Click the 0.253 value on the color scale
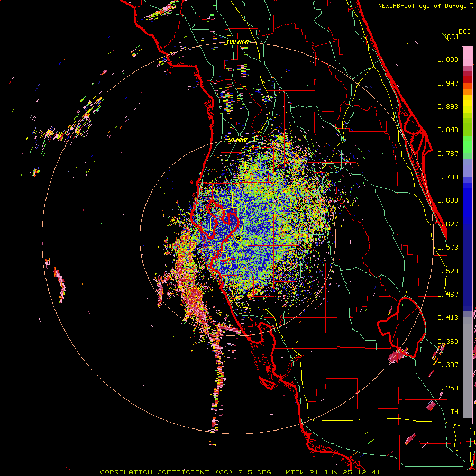476x476 pixels. pos(448,388)
